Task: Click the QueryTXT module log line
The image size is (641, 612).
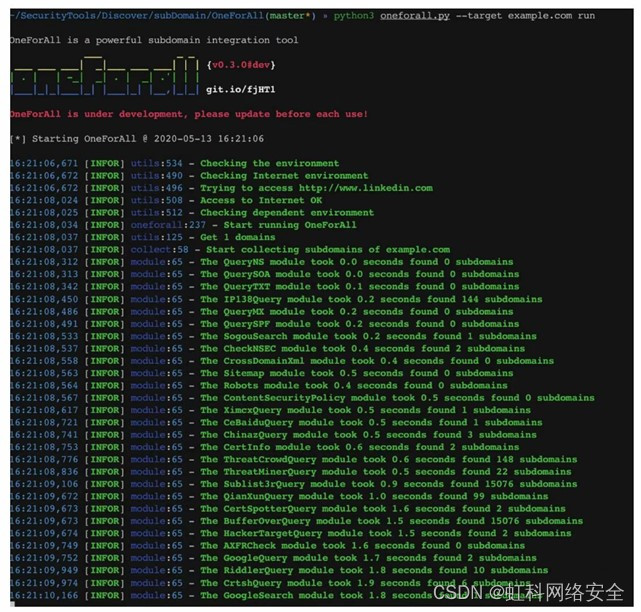Action: (x=264, y=287)
